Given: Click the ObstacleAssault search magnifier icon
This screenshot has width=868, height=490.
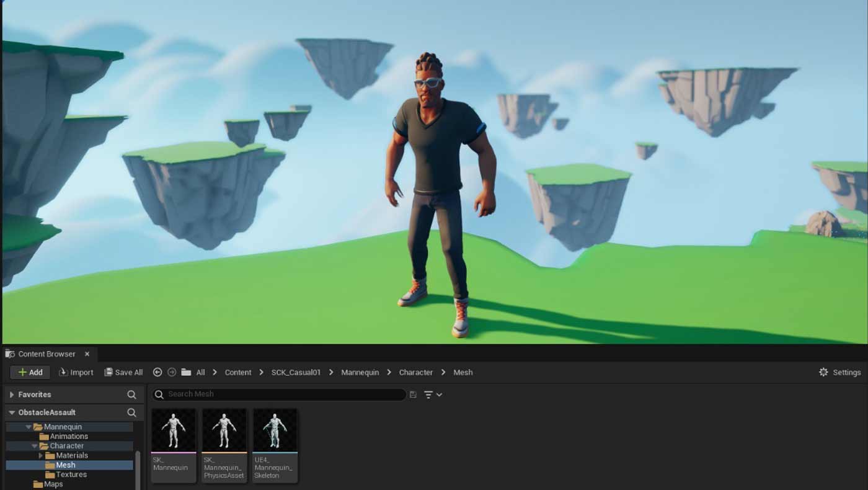Looking at the screenshot, I should click(x=131, y=412).
